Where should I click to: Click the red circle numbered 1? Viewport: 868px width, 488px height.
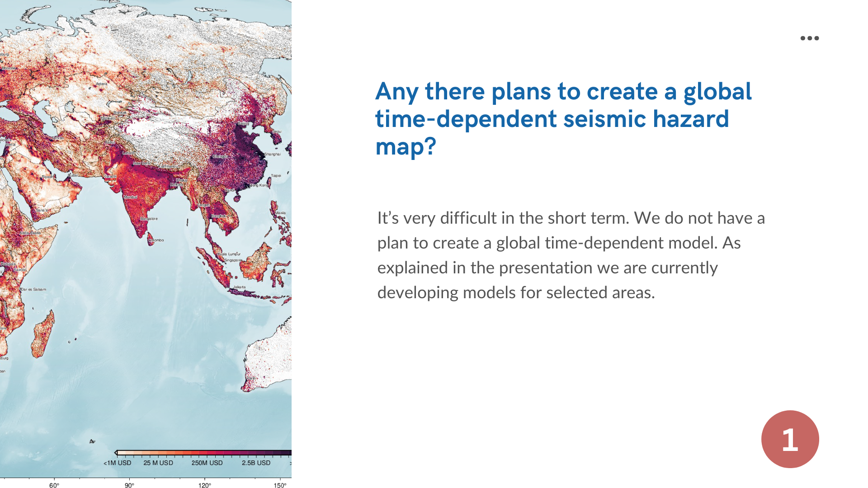(x=790, y=439)
